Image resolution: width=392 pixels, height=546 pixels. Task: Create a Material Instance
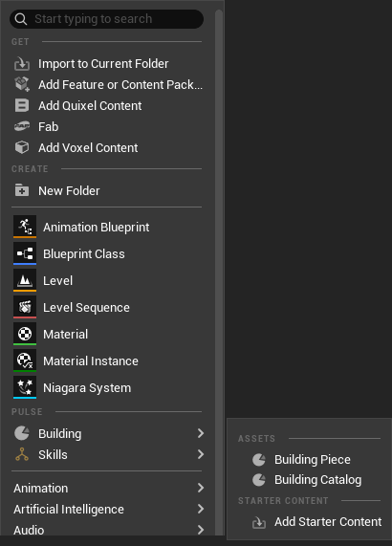coord(107,360)
